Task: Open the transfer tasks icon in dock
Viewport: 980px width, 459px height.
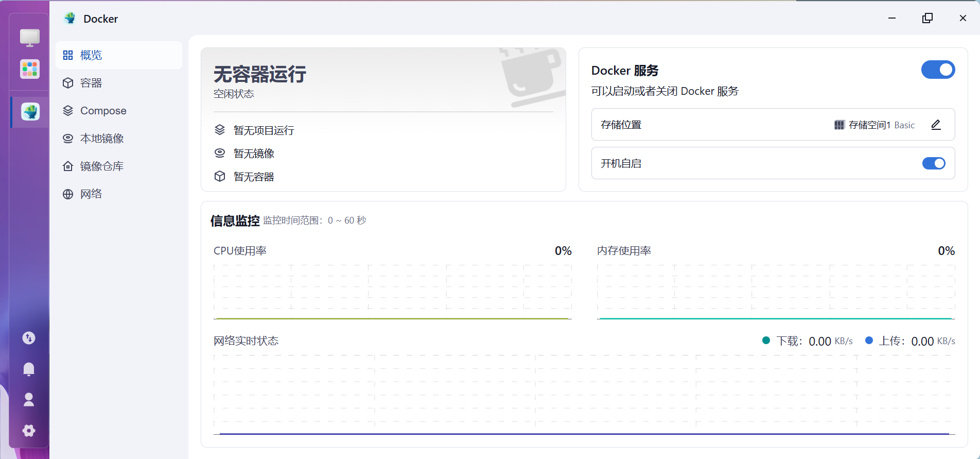Action: point(29,338)
